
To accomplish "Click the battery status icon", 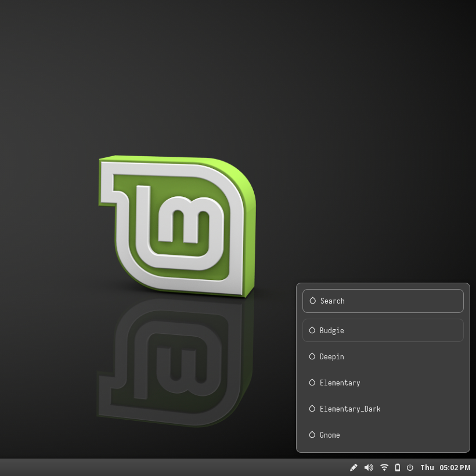I will [398, 467].
